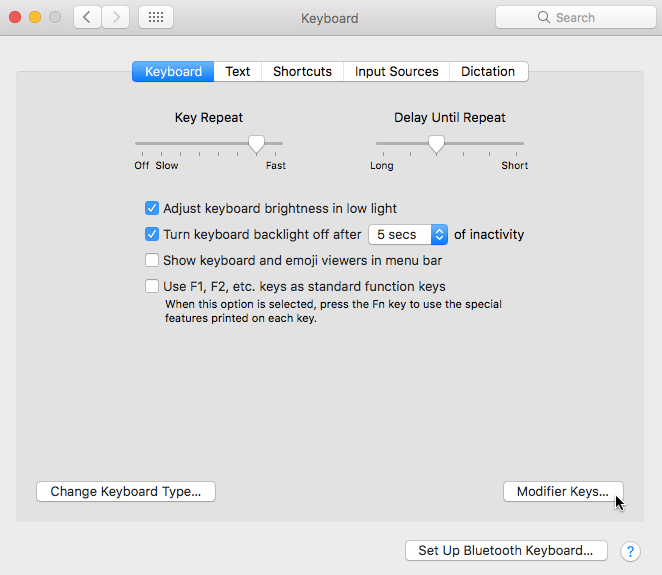The height and width of the screenshot is (575, 662).
Task: Uncheck Turn keyboard backlight off after
Action: click(x=152, y=234)
